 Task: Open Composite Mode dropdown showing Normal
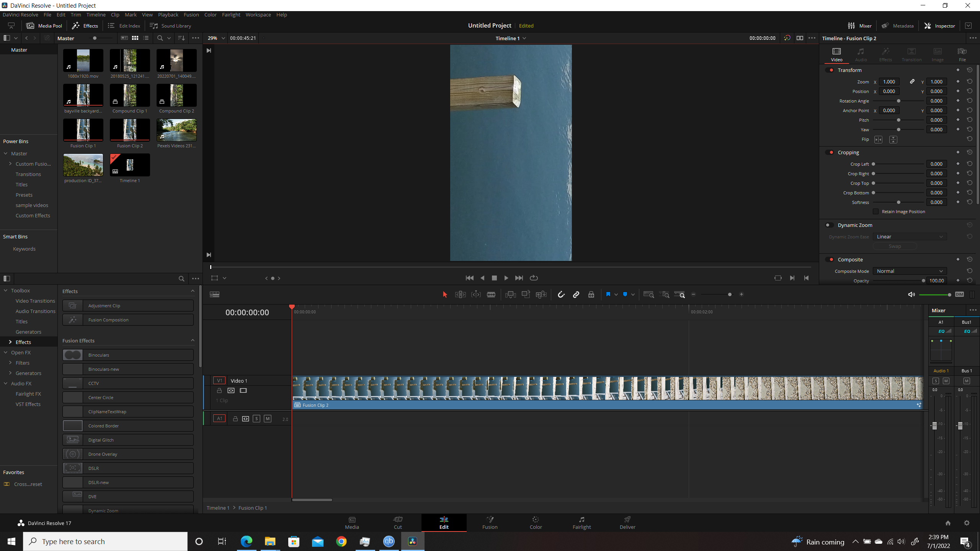pyautogui.click(x=910, y=271)
